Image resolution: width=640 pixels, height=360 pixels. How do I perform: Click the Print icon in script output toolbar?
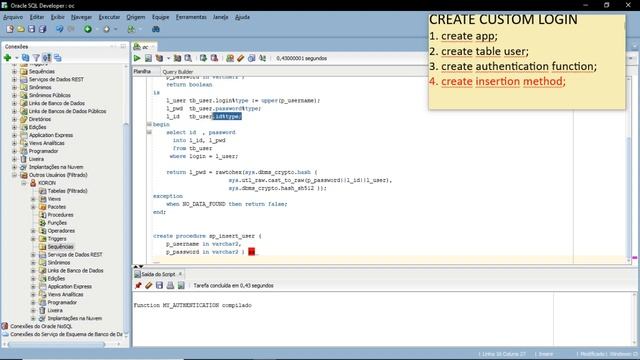(170, 285)
